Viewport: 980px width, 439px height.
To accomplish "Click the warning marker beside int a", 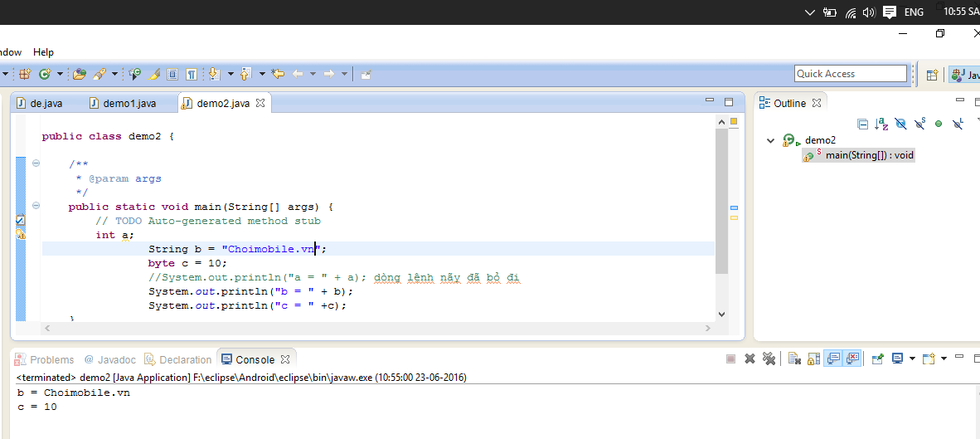I will coord(20,235).
